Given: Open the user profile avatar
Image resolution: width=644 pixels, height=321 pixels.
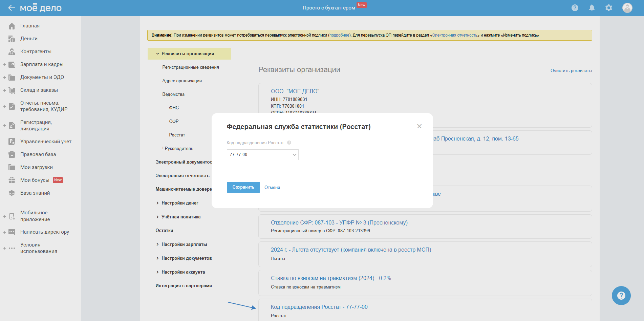Looking at the screenshot, I should [x=627, y=8].
